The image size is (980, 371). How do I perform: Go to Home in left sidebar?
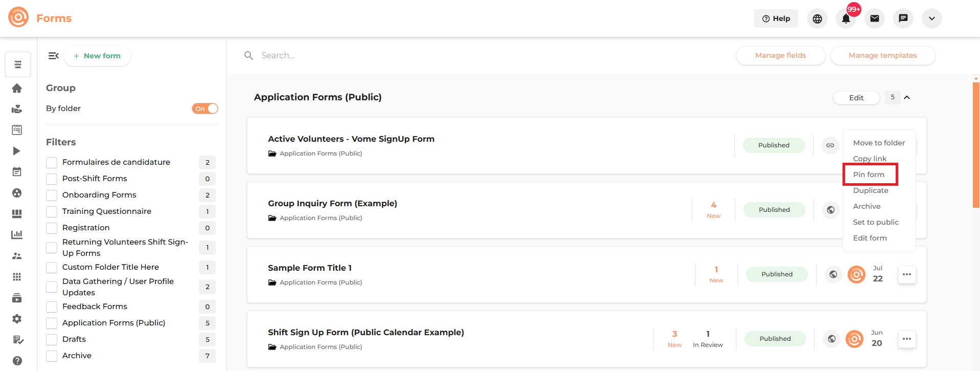pyautogui.click(x=17, y=88)
